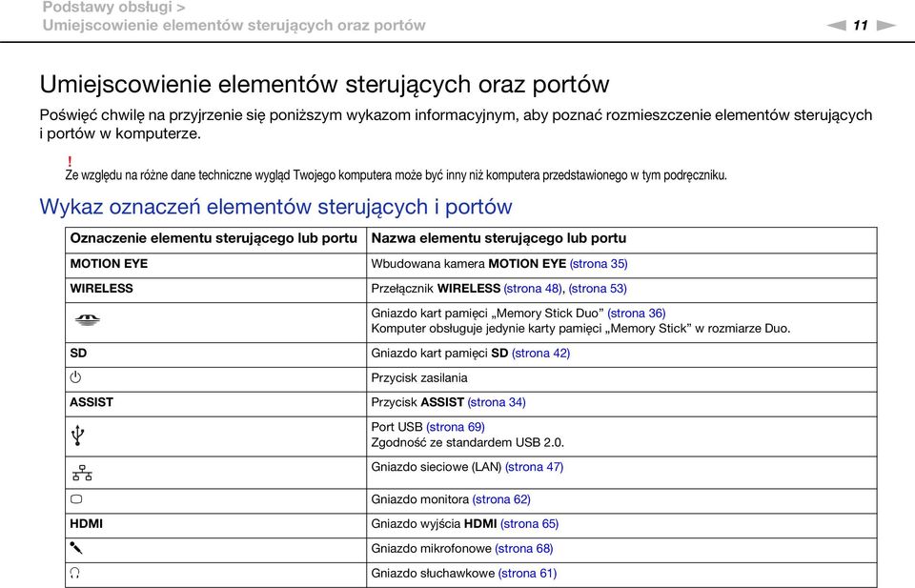Screen dimensions: 915x588
Task: Click the SD label cell
Action: point(216,355)
